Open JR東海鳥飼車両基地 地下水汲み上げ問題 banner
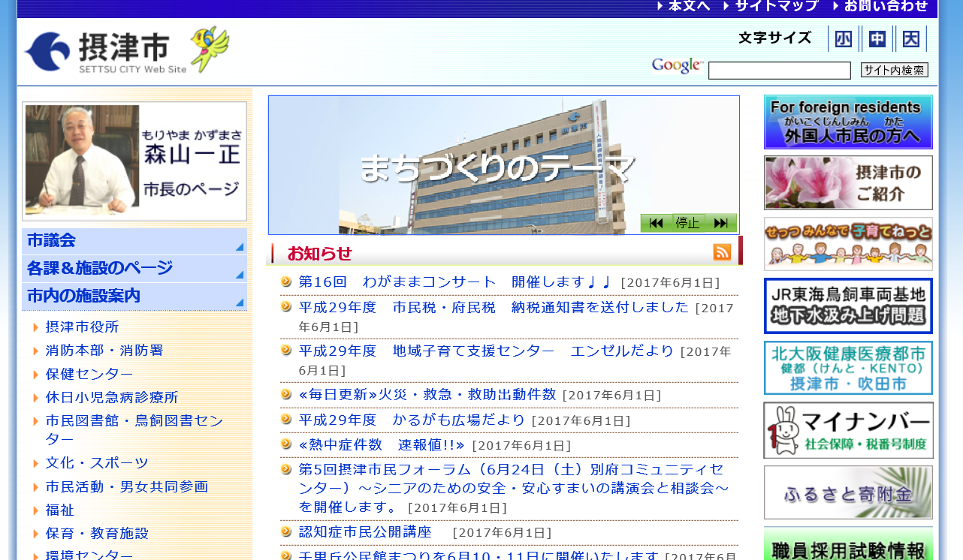Viewport: 963px width, 560px height. [x=848, y=306]
